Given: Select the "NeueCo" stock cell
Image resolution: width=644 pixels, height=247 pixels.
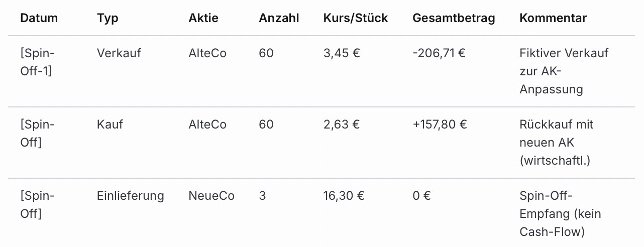Looking at the screenshot, I should [211, 196].
